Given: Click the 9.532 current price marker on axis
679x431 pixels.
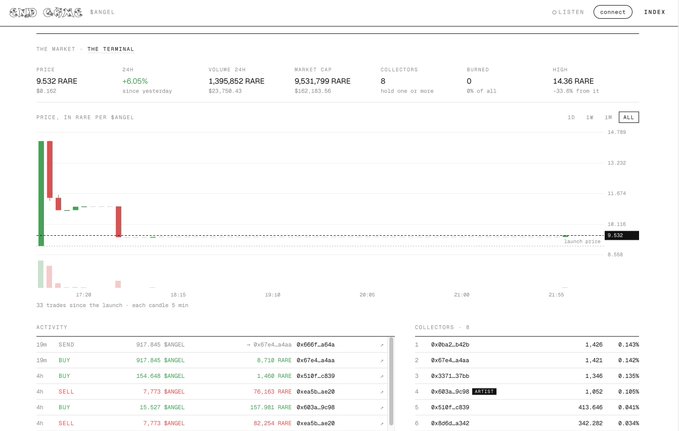Looking at the screenshot, I should (621, 236).
